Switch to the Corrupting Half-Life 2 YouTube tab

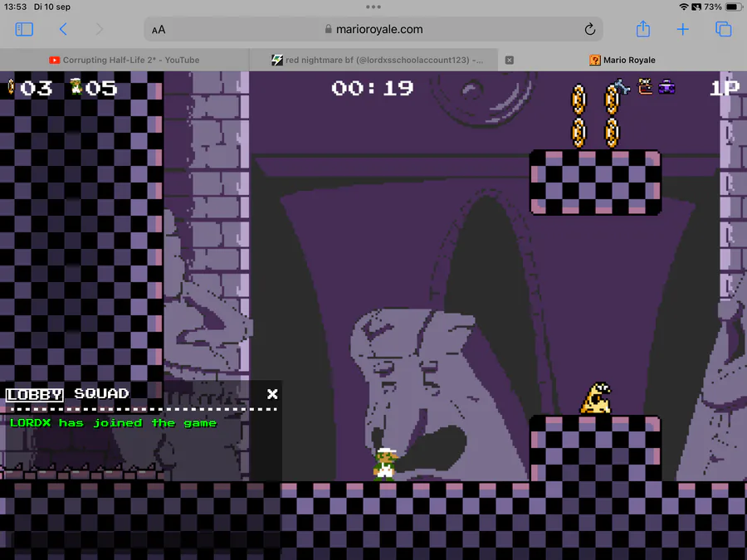(124, 60)
